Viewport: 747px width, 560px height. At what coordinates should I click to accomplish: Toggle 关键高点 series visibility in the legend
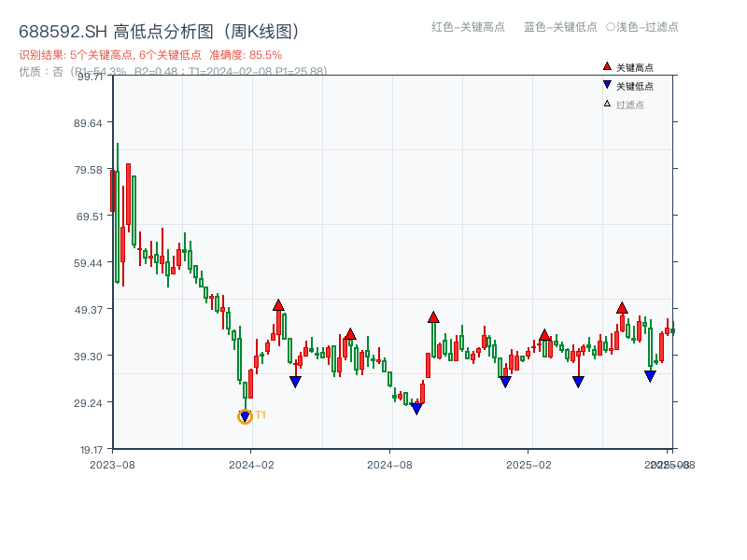click(626, 67)
